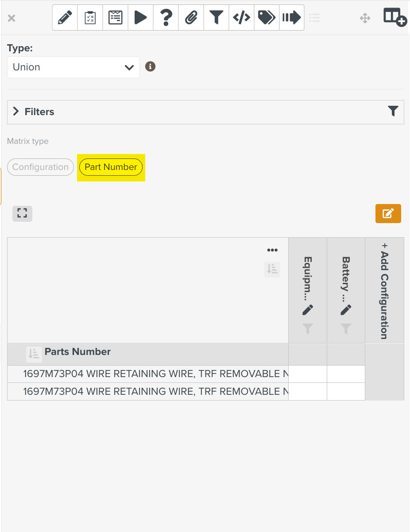
Task: Click the play arrow toolbar icon
Action: tap(140, 18)
